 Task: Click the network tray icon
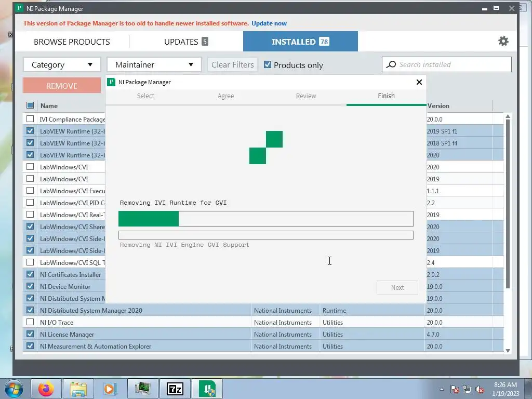coord(467,390)
